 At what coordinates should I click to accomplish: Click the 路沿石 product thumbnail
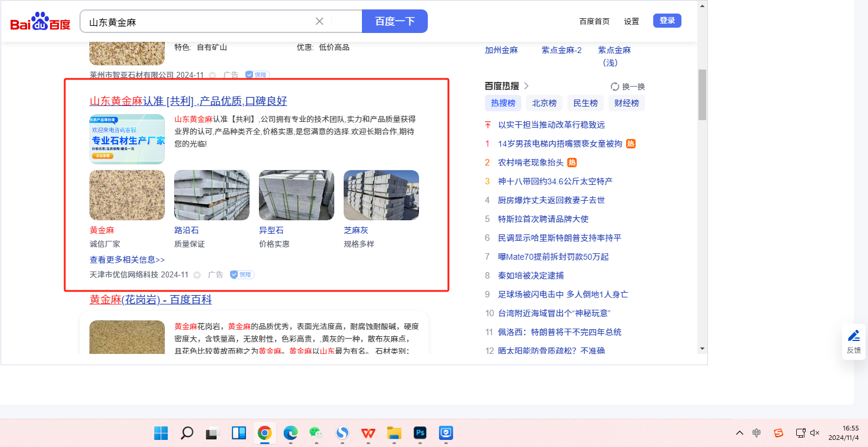point(212,196)
